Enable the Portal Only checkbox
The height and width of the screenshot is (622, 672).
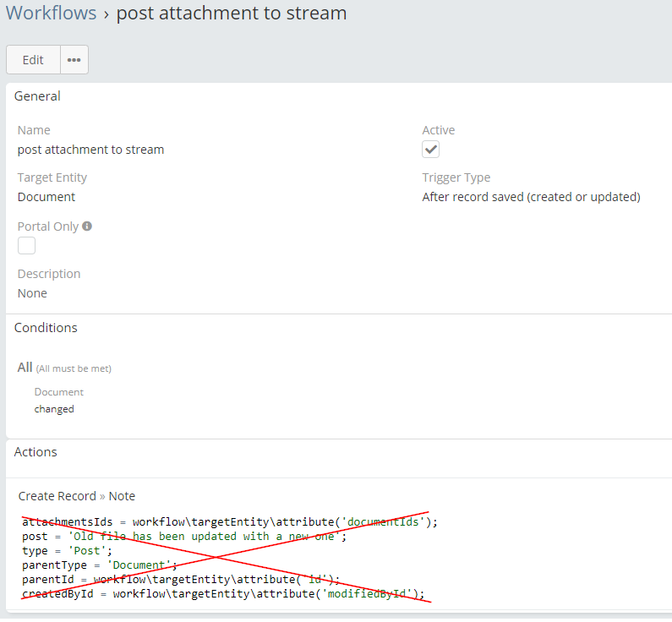point(27,246)
